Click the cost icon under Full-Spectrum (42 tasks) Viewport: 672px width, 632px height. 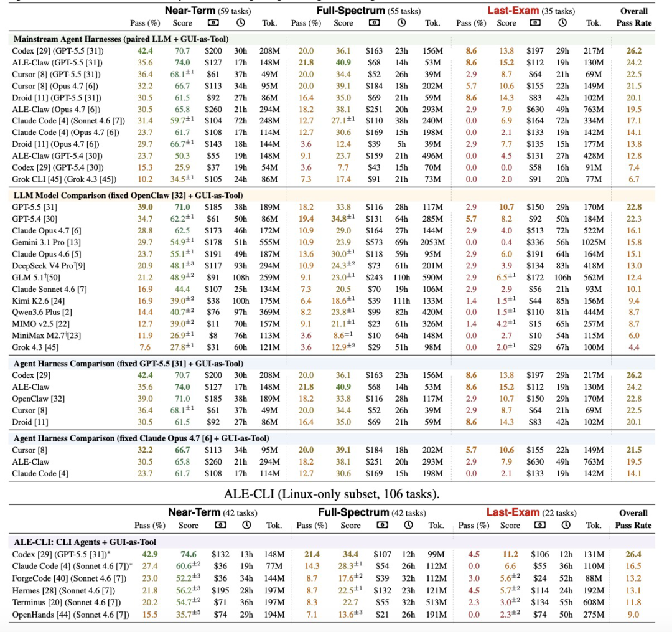(x=382, y=525)
